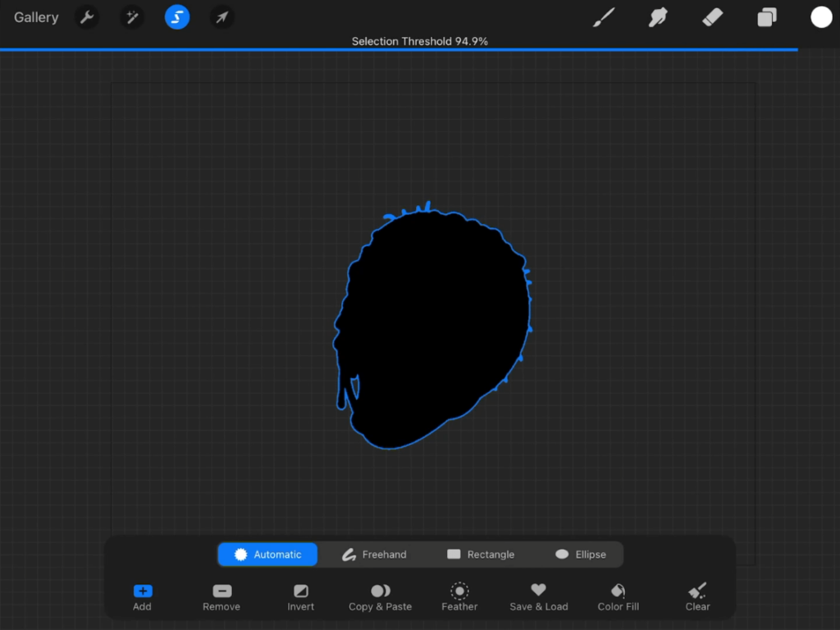Return to the Gallery
This screenshot has height=630, width=840.
pyautogui.click(x=35, y=16)
